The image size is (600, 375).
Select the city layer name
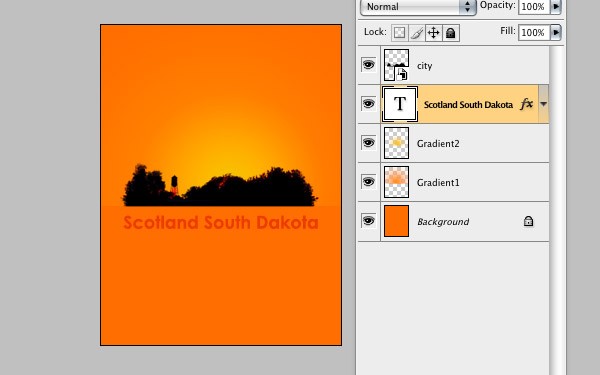tap(424, 66)
